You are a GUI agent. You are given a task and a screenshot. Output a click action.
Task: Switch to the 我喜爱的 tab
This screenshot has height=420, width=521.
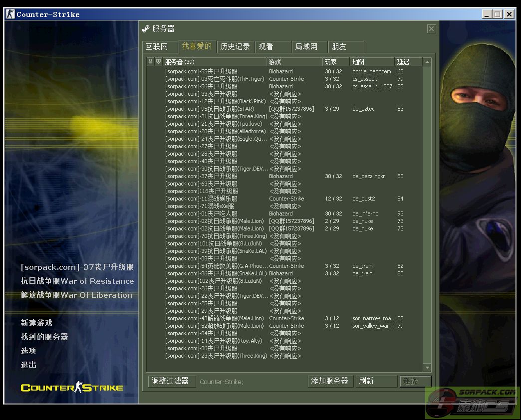197,46
